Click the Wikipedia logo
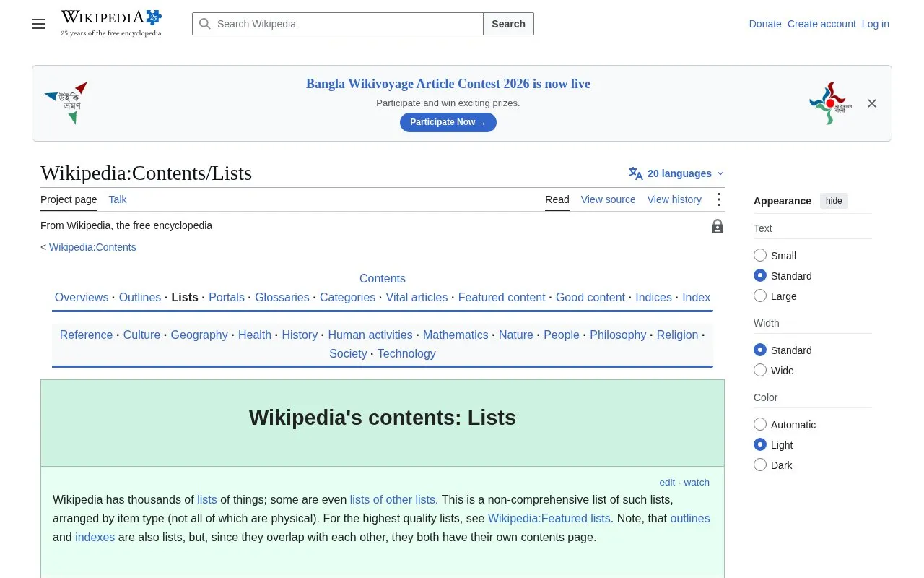Screen dimensions: 924x578 (111, 23)
